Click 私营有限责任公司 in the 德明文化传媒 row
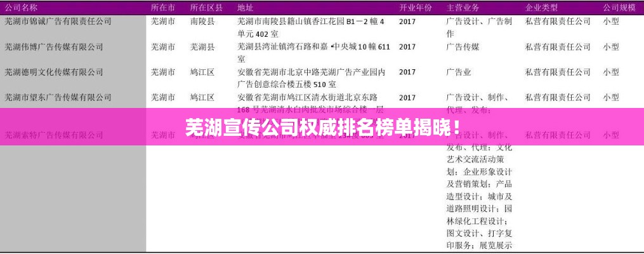644x254 pixels. click(x=558, y=72)
